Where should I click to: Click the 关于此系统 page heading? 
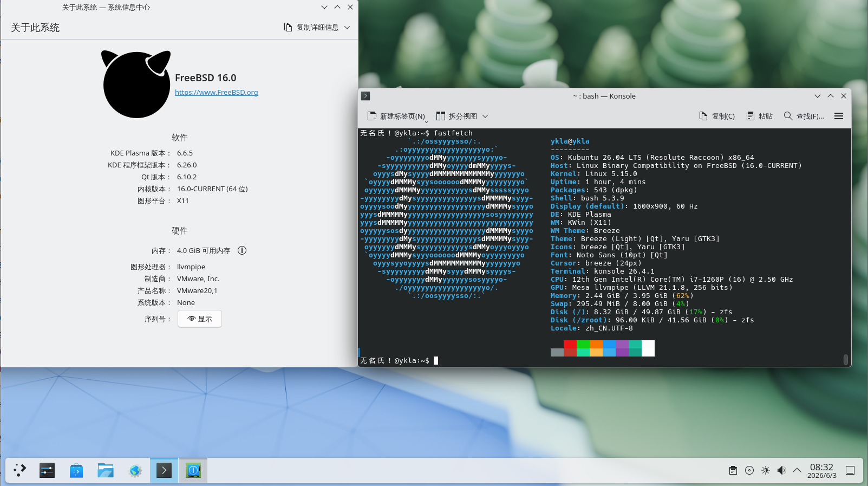(35, 28)
